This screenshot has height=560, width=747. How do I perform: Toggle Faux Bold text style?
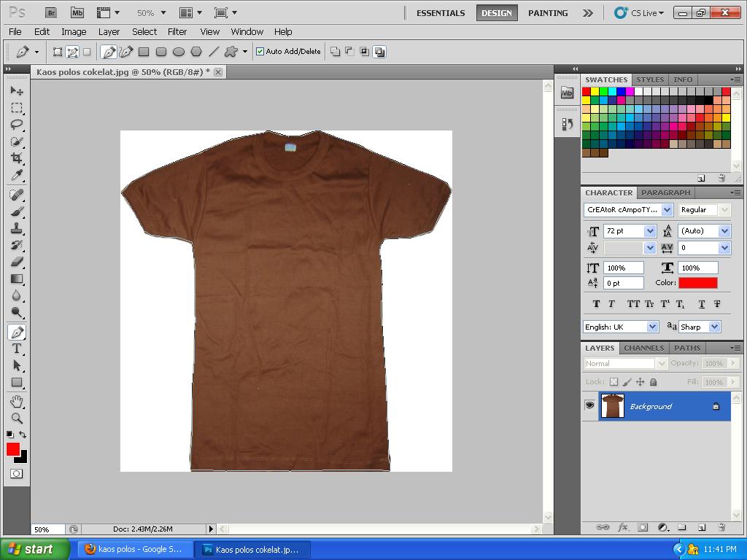coord(596,304)
